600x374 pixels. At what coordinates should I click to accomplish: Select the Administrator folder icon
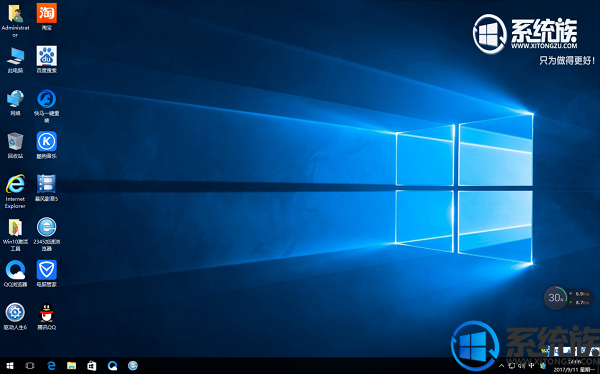point(15,20)
